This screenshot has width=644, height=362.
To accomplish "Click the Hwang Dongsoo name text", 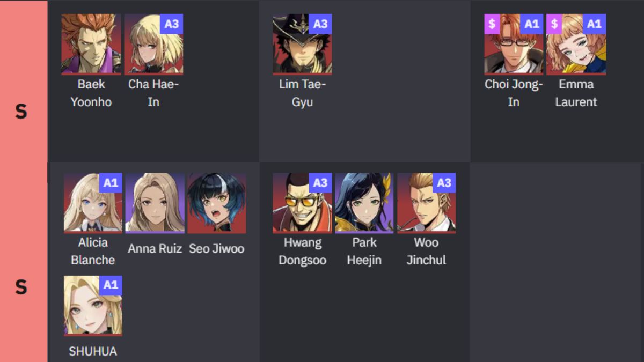I will (302, 251).
